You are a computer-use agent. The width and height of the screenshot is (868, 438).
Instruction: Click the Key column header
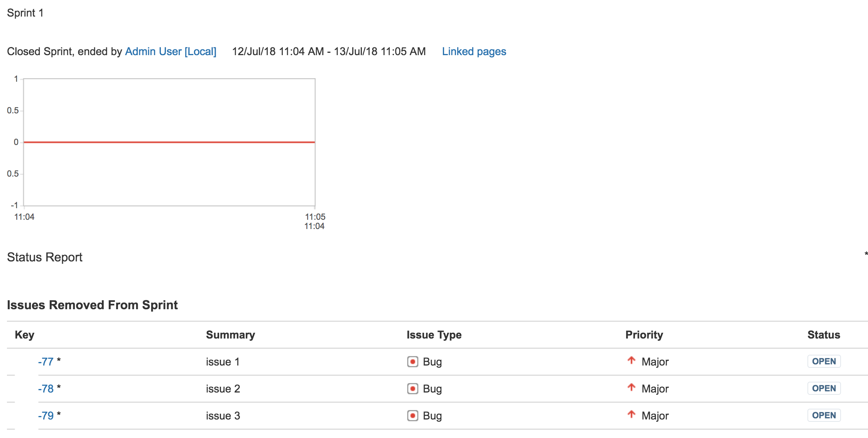pyautogui.click(x=24, y=335)
